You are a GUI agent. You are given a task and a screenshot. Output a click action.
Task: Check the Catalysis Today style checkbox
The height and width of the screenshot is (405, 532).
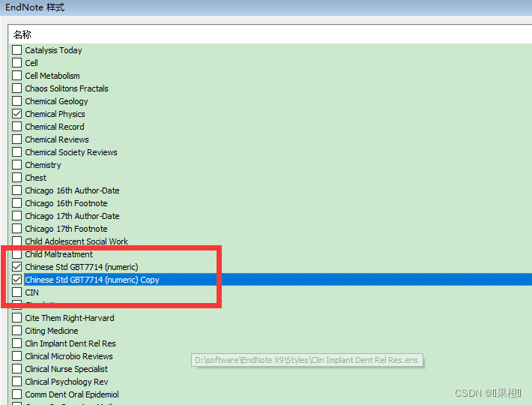click(x=17, y=50)
